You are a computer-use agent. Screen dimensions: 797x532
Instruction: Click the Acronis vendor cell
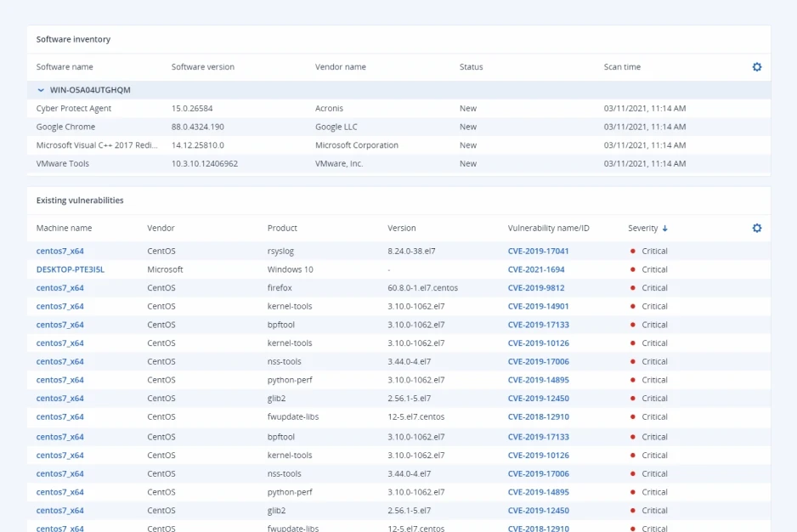[330, 108]
